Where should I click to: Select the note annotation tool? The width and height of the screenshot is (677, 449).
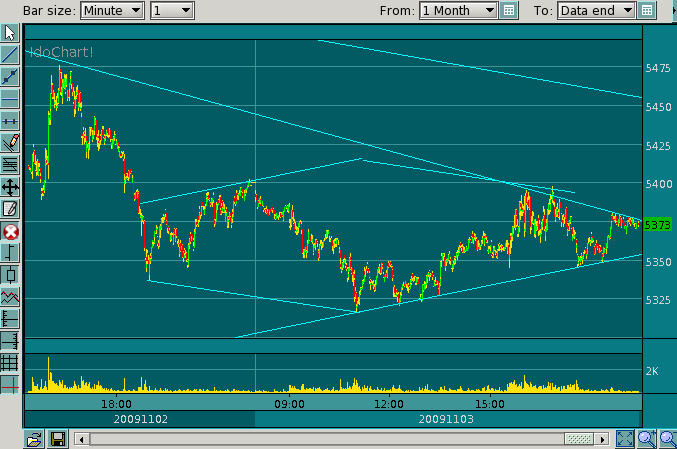point(10,209)
